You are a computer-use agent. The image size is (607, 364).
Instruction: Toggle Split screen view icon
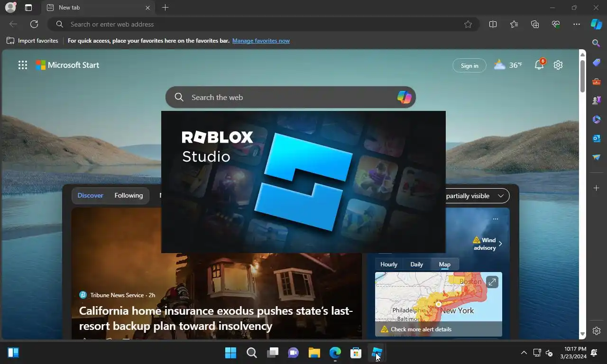pos(493,24)
